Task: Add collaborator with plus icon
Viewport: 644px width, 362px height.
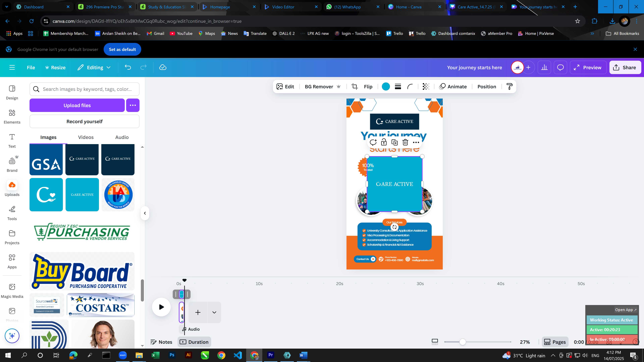Action: pyautogui.click(x=528, y=67)
